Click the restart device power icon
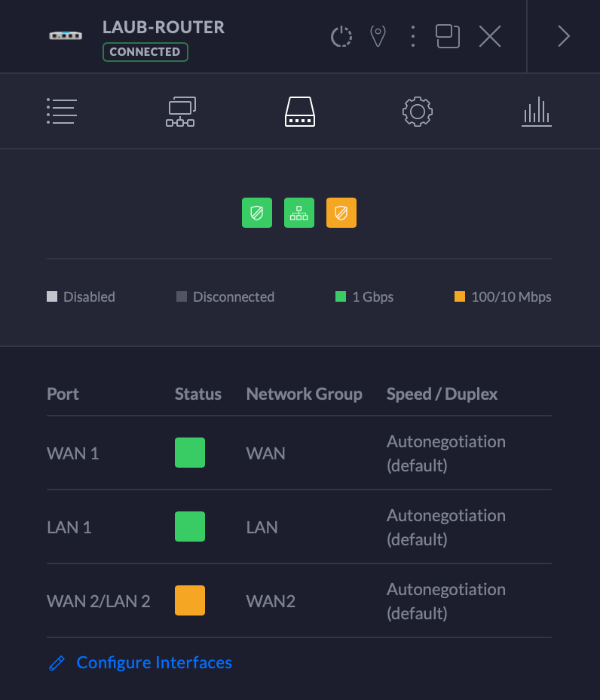600x700 pixels. tap(341, 36)
